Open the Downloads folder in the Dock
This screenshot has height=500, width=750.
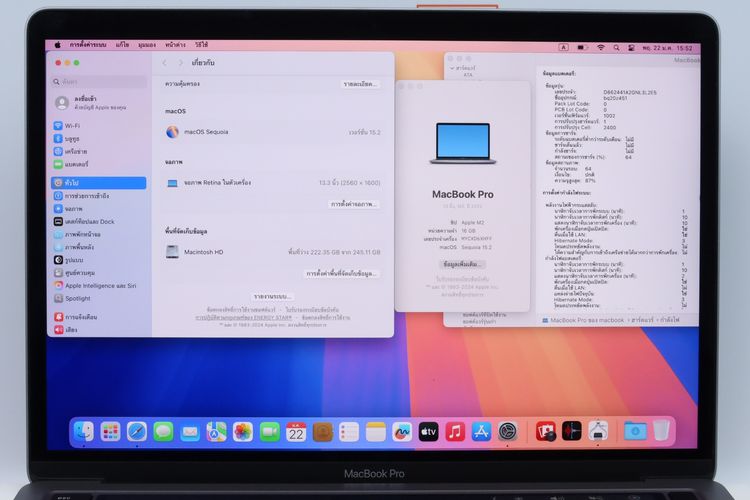(635, 431)
